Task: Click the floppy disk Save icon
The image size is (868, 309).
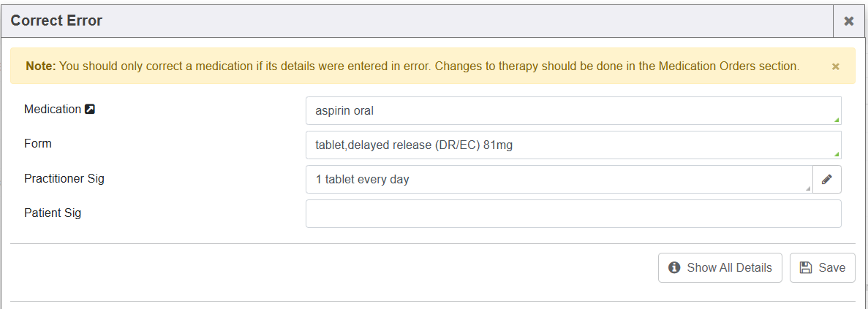Action: coord(806,267)
